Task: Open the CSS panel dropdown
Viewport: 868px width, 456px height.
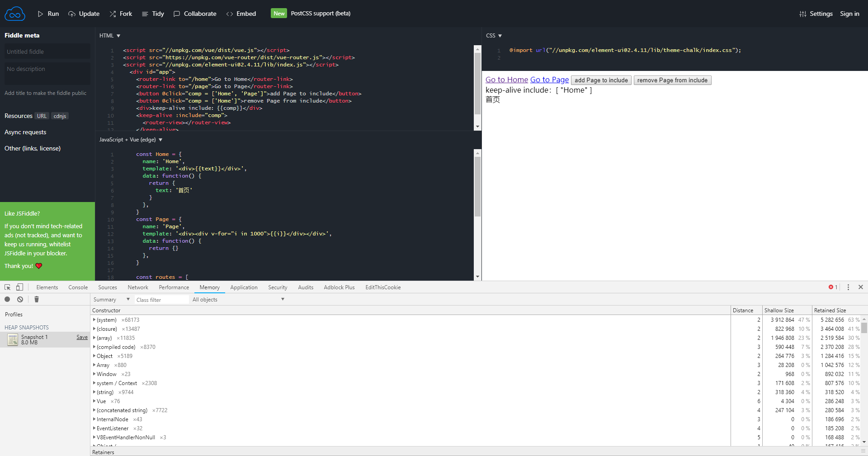Action: pyautogui.click(x=494, y=36)
